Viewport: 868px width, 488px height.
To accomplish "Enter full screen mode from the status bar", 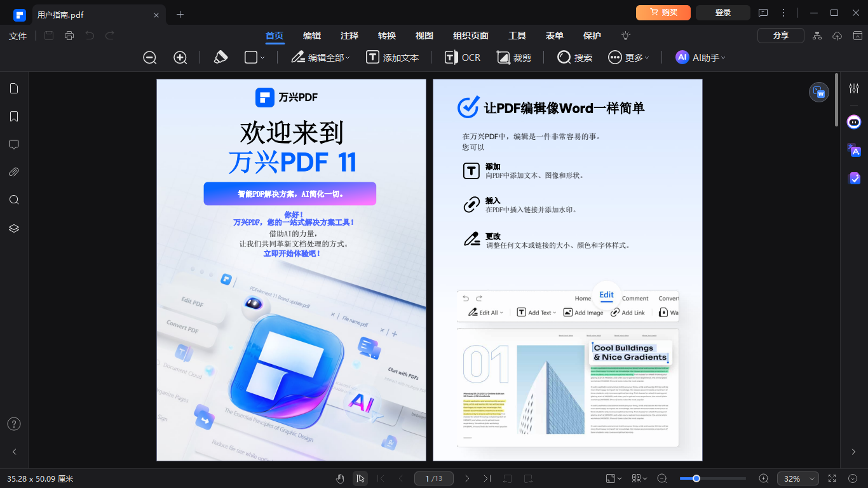I will [832, 478].
